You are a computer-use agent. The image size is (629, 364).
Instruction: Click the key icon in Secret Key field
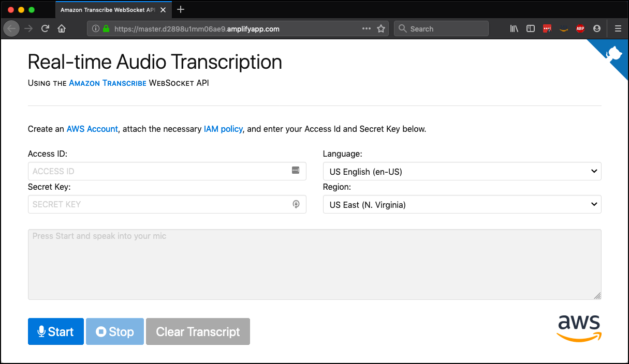point(296,204)
